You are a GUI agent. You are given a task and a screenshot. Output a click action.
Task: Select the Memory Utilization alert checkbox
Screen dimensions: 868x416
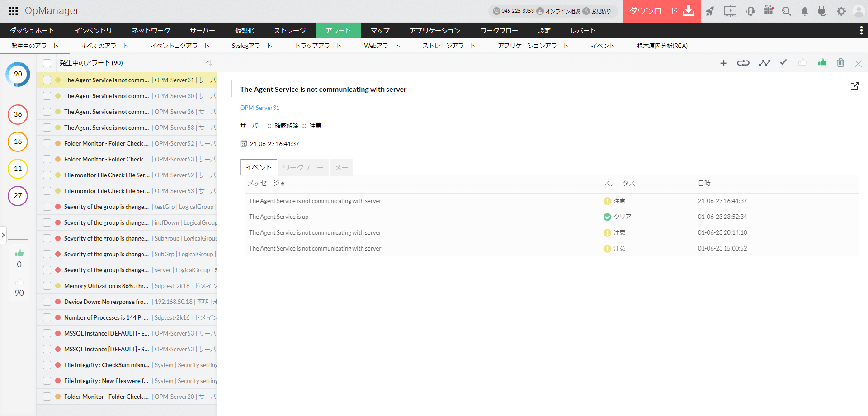point(47,286)
